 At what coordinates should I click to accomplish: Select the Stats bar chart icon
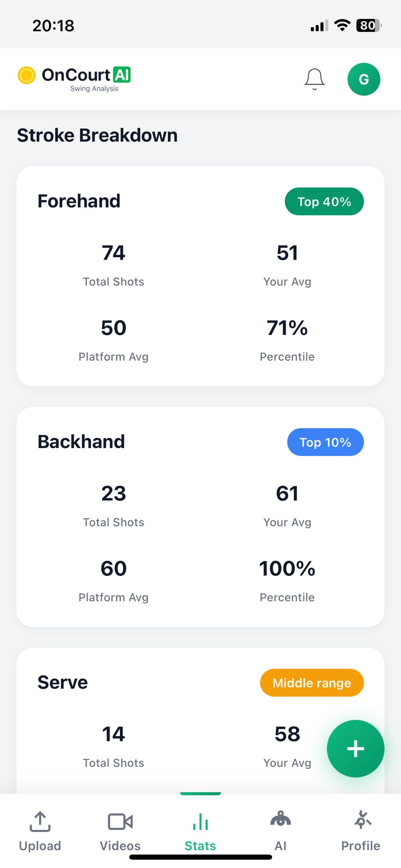200,821
